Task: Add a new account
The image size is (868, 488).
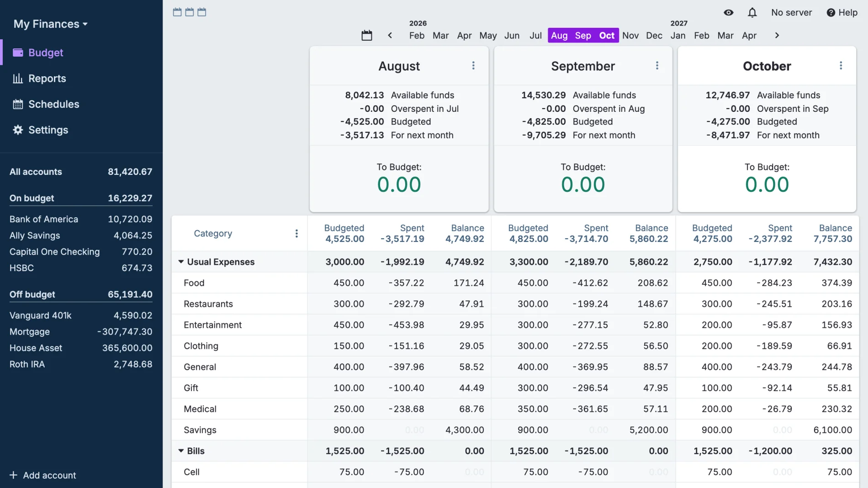Action: pyautogui.click(x=43, y=475)
